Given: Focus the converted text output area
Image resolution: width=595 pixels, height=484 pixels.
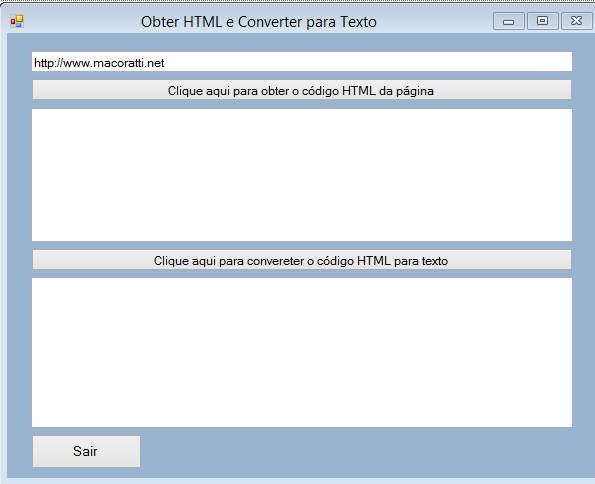Looking at the screenshot, I should (302, 352).
